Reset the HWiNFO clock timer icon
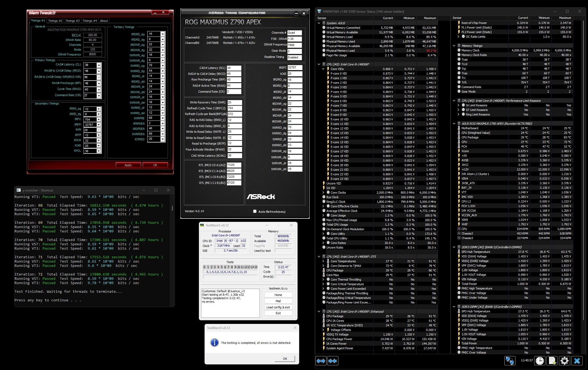 coord(540,361)
